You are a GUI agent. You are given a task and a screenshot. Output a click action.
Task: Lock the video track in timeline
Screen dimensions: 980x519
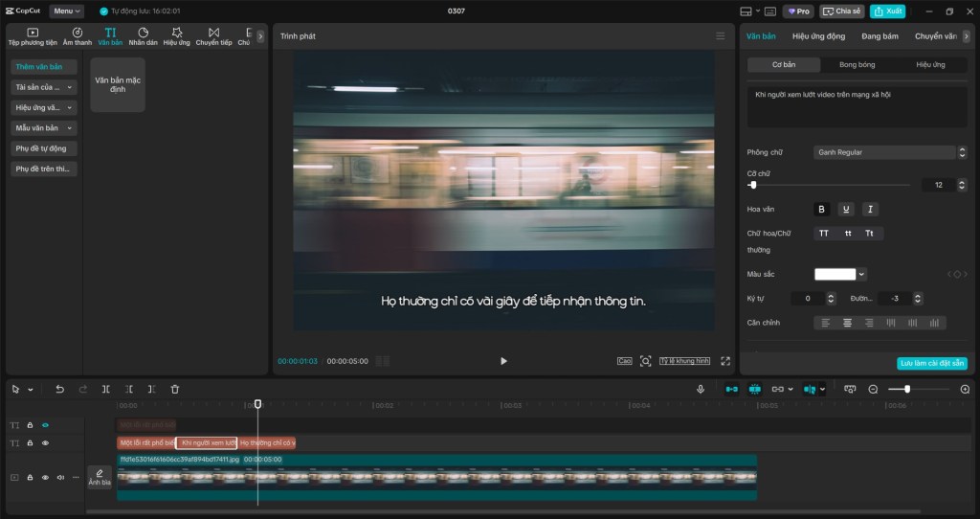[x=30, y=477]
